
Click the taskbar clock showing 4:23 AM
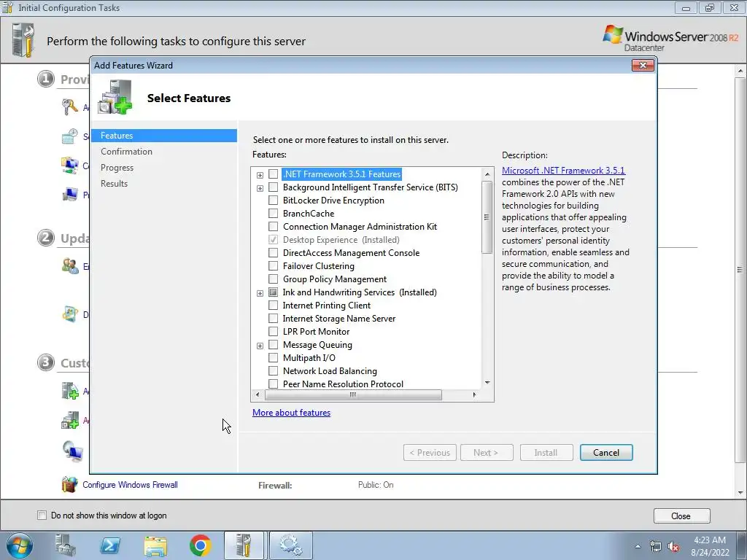coord(710,540)
